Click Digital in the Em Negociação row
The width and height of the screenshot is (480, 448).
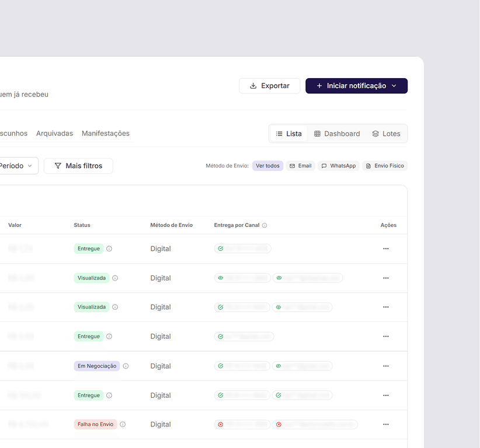[161, 366]
